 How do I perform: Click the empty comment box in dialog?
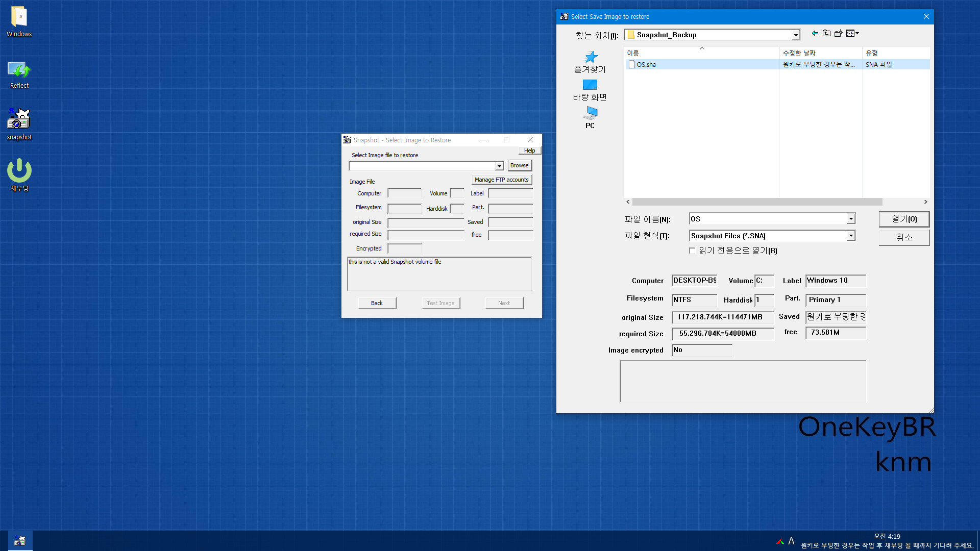[x=743, y=382]
